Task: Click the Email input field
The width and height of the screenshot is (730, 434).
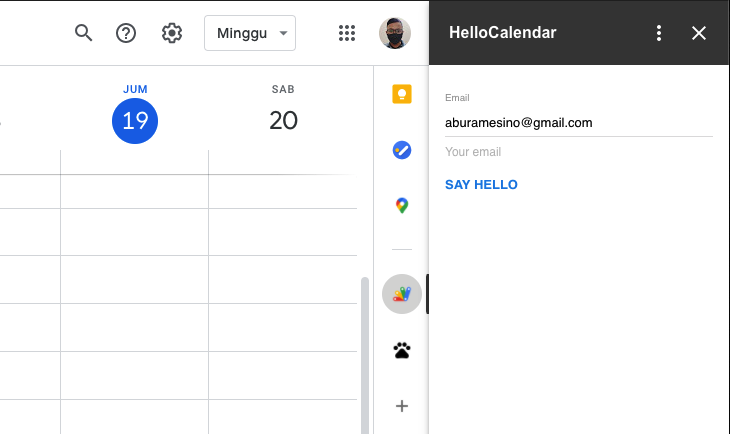Action: click(x=578, y=123)
